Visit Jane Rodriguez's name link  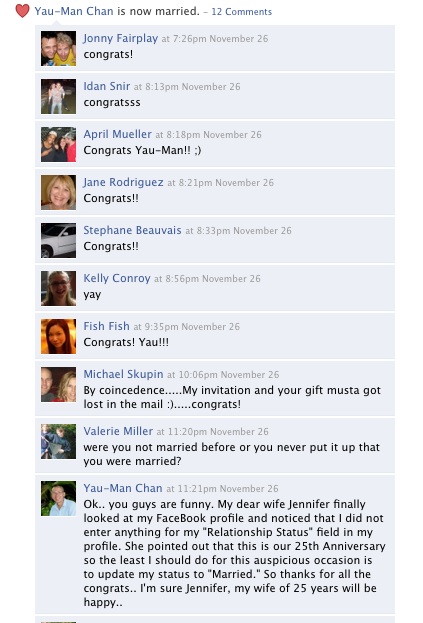coord(123,182)
